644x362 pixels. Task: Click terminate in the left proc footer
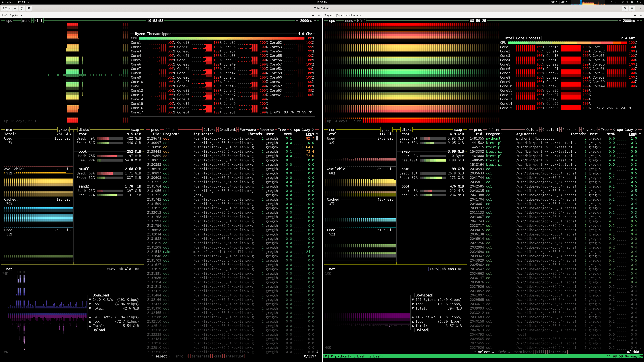coord(200,356)
